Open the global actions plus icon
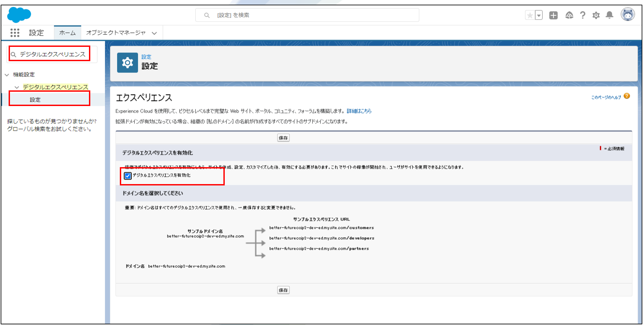This screenshot has height=325, width=644. [x=553, y=15]
